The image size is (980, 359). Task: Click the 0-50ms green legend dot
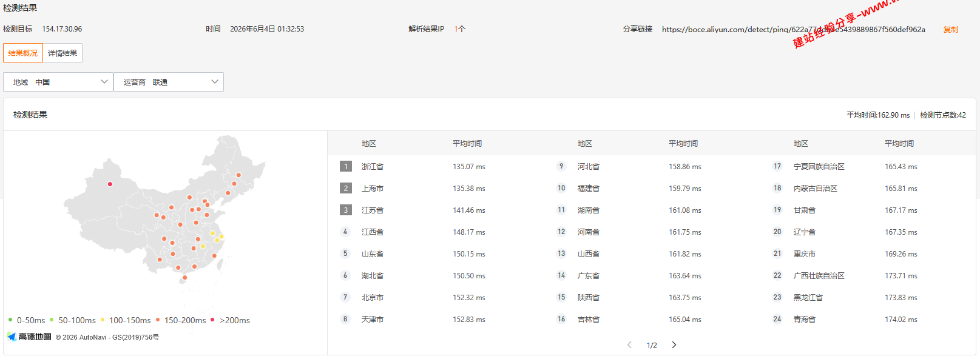coord(10,320)
